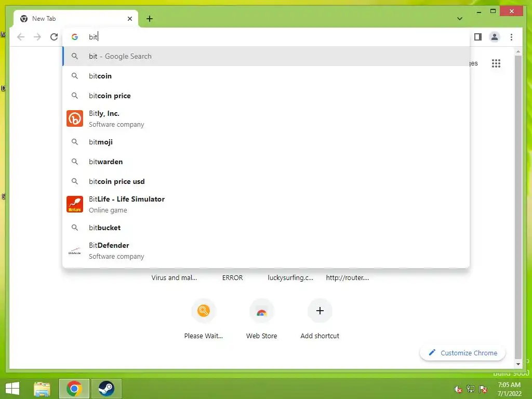
Task: Click the scrollbar down arrow
Action: pyautogui.click(x=518, y=364)
